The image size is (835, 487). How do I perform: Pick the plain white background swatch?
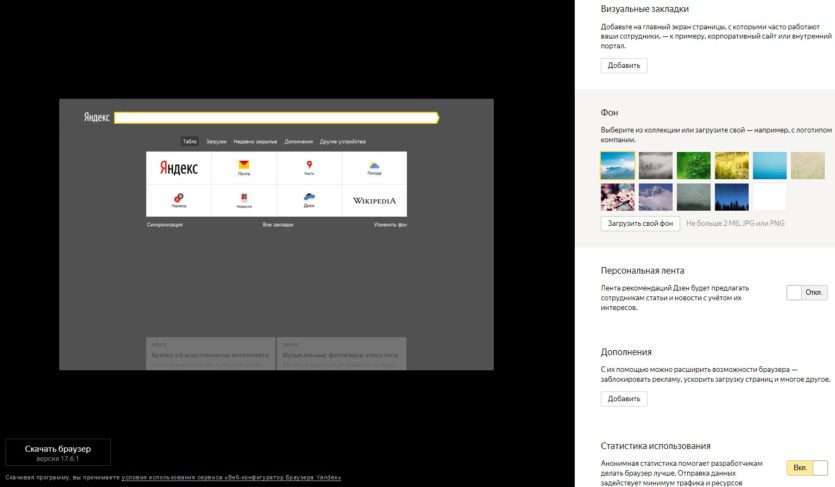click(x=769, y=197)
